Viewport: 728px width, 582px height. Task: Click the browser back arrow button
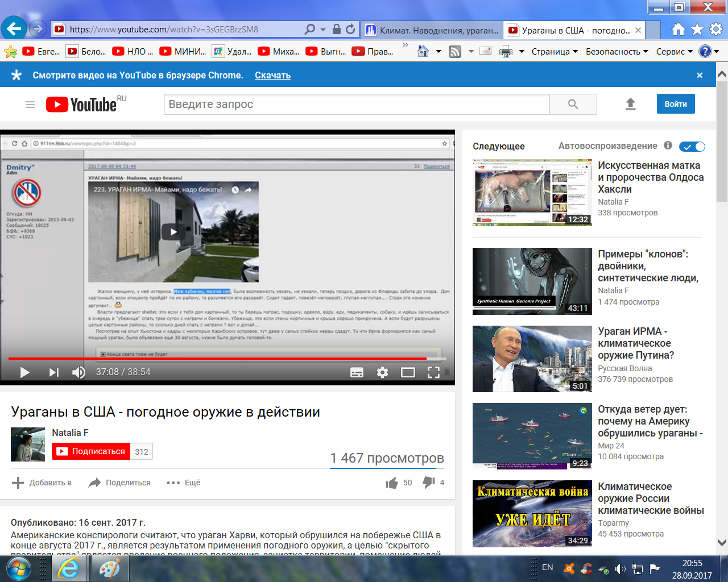[x=14, y=28]
